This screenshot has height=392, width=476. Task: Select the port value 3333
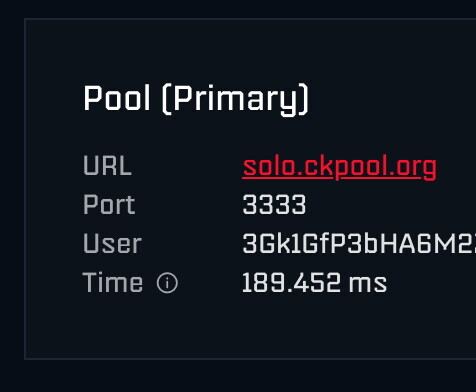point(274,204)
